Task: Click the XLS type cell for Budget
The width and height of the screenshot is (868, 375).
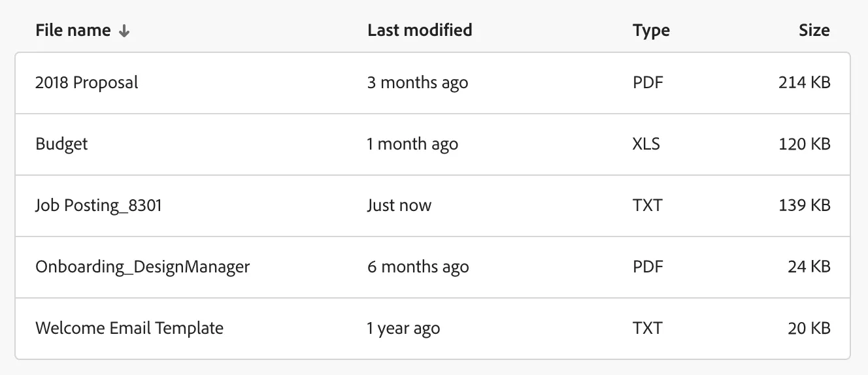Action: click(x=646, y=144)
